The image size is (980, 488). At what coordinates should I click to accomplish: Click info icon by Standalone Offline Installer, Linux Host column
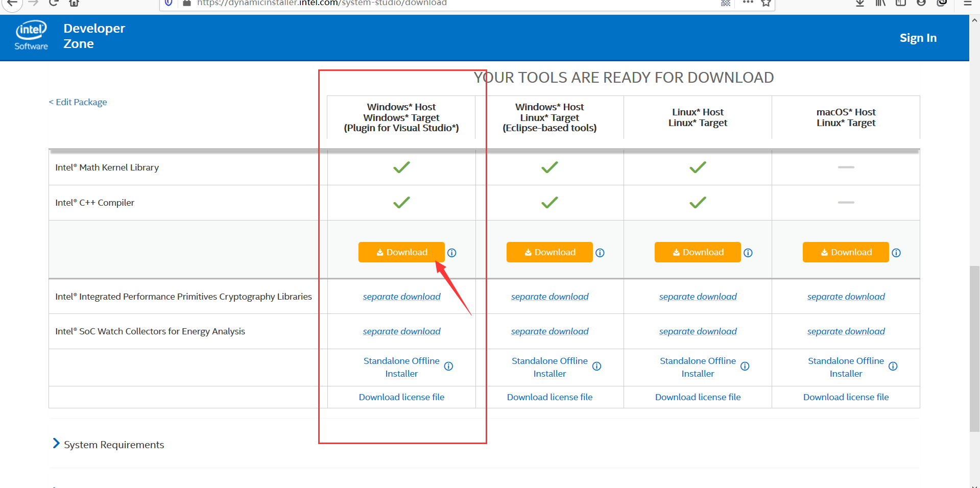[x=745, y=366]
